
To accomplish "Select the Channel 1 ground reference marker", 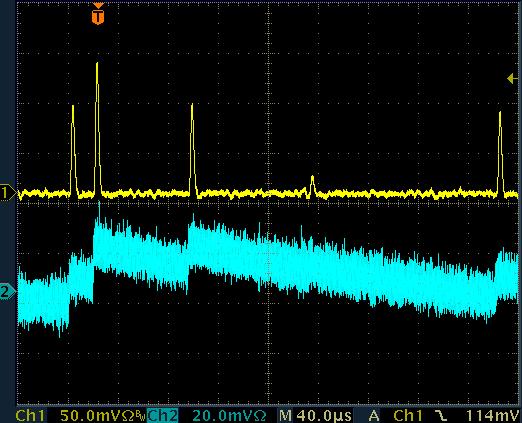I will [7, 193].
